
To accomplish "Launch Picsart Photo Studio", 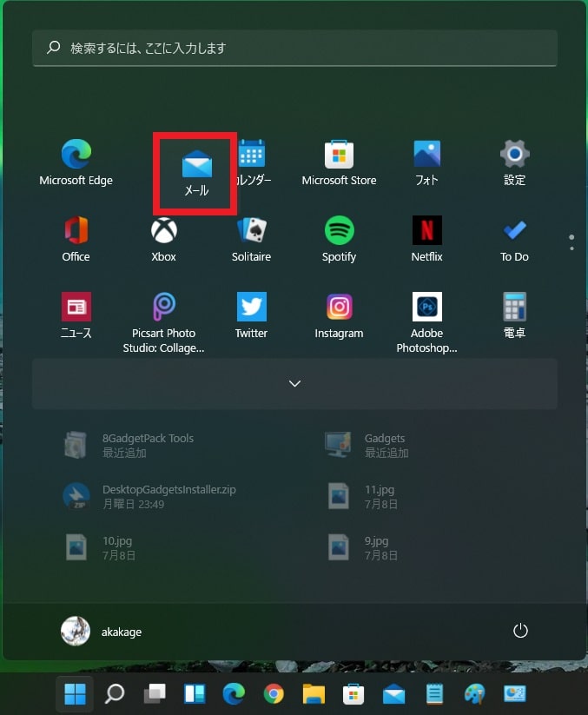I will (x=163, y=323).
